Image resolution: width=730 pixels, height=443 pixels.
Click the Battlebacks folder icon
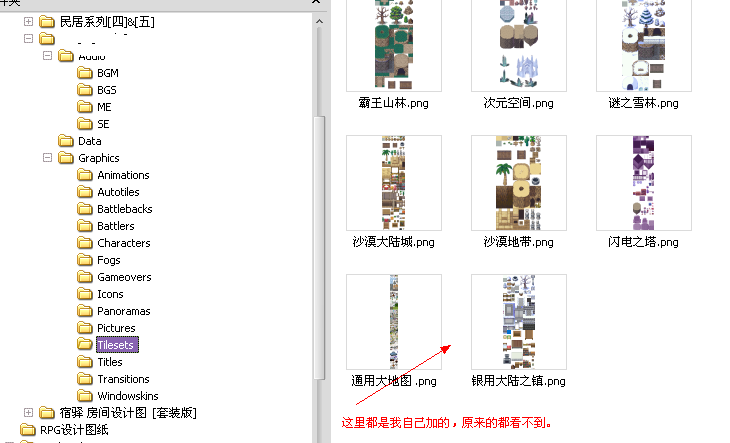85,208
